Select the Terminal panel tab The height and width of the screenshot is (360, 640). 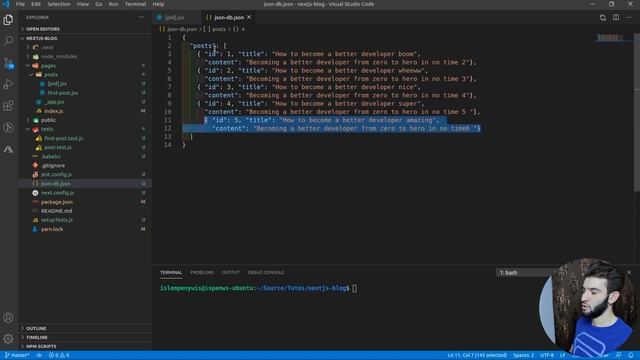point(171,272)
